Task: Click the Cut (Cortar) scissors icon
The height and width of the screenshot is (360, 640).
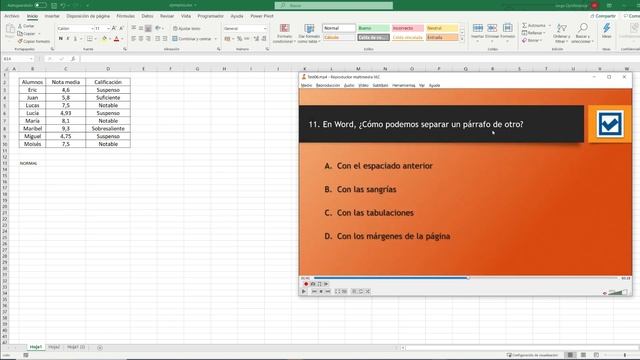Action: click(x=20, y=26)
